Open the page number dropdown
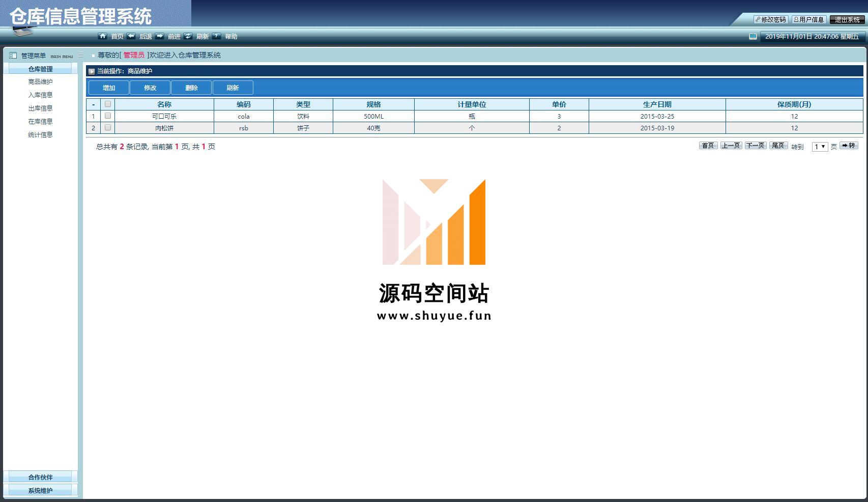The width and height of the screenshot is (868, 502). click(820, 147)
